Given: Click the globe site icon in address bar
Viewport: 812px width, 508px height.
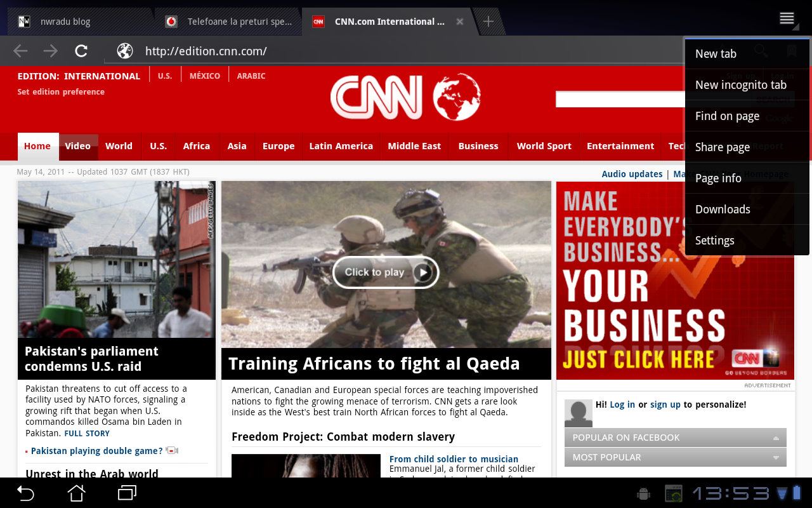Looking at the screenshot, I should [125, 51].
